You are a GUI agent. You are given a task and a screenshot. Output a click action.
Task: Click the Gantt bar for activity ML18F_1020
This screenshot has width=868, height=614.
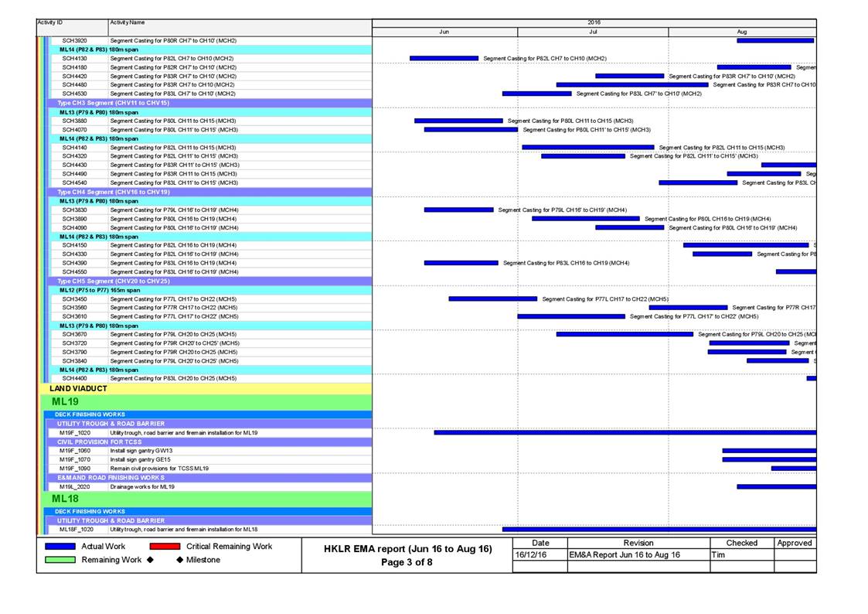click(x=659, y=529)
